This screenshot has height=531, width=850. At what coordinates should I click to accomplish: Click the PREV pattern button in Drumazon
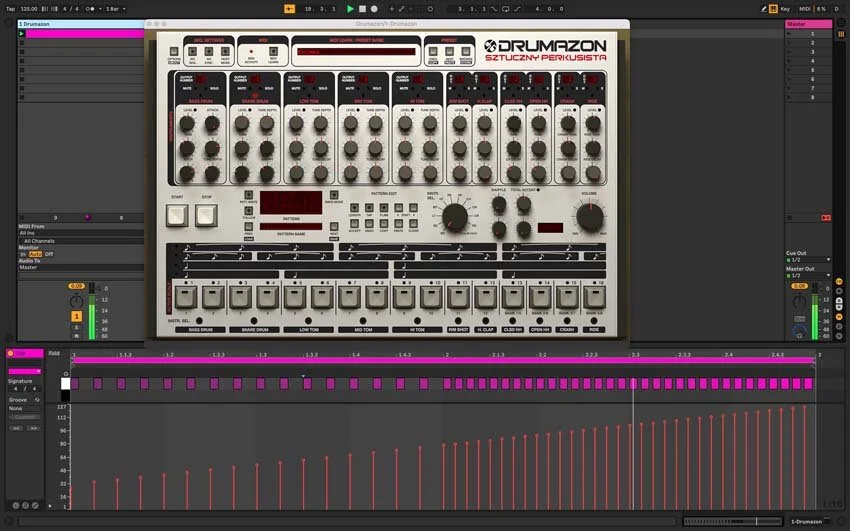click(248, 227)
